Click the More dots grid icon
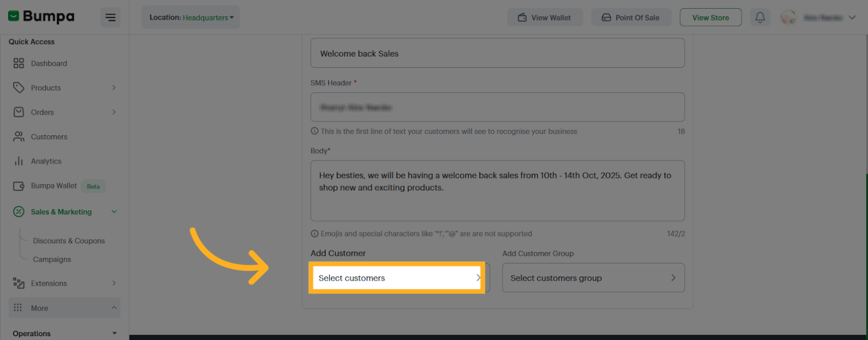This screenshot has height=340, width=868. click(18, 308)
